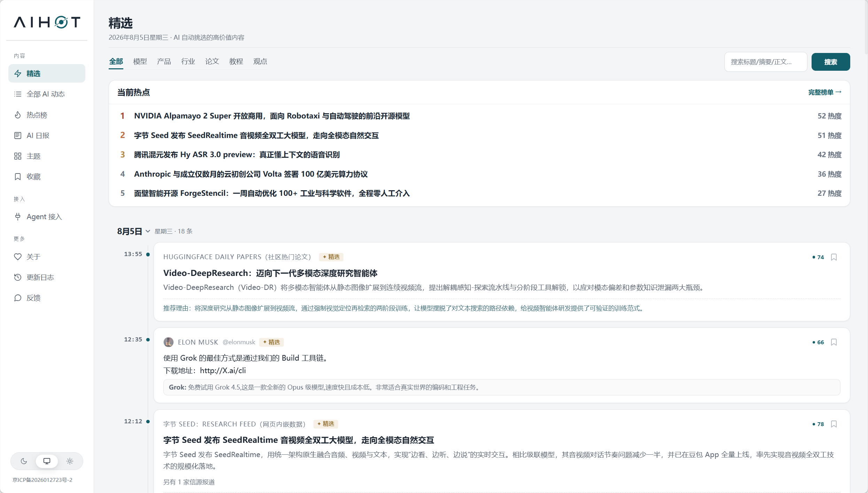Click the 主题 grid icon
The height and width of the screenshot is (493, 868).
pyautogui.click(x=18, y=156)
